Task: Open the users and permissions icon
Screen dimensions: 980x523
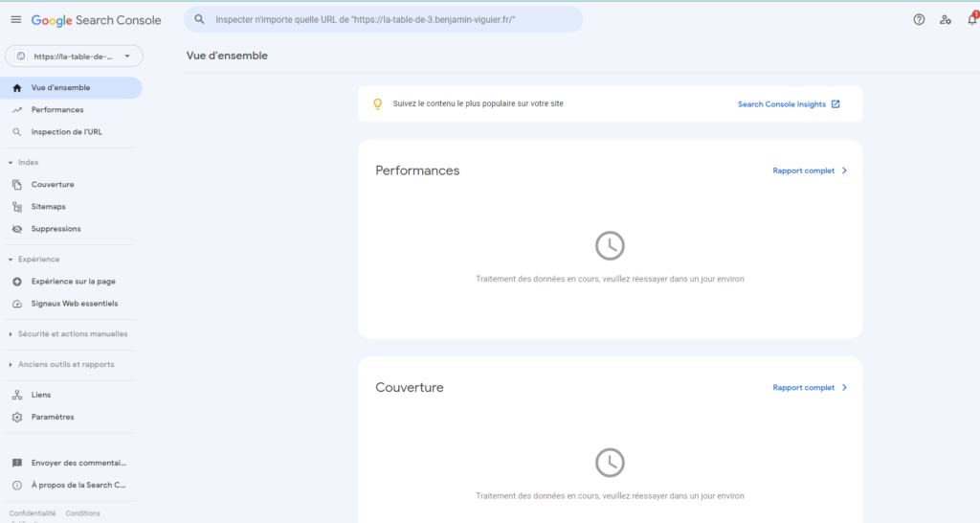Action: [x=946, y=19]
